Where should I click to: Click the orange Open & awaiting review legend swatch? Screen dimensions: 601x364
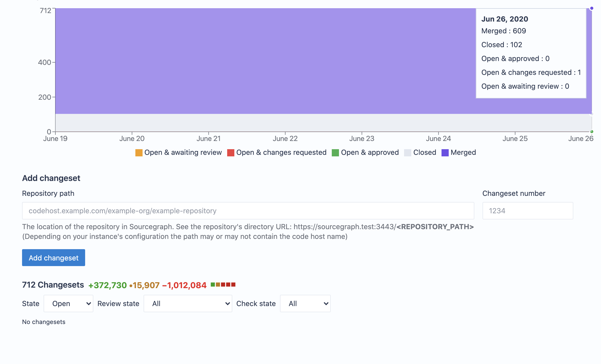tap(139, 153)
